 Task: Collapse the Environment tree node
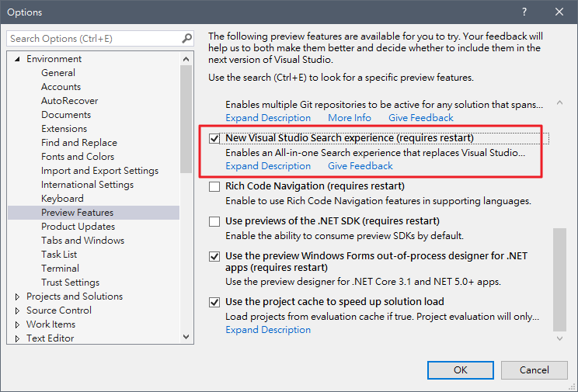17,59
